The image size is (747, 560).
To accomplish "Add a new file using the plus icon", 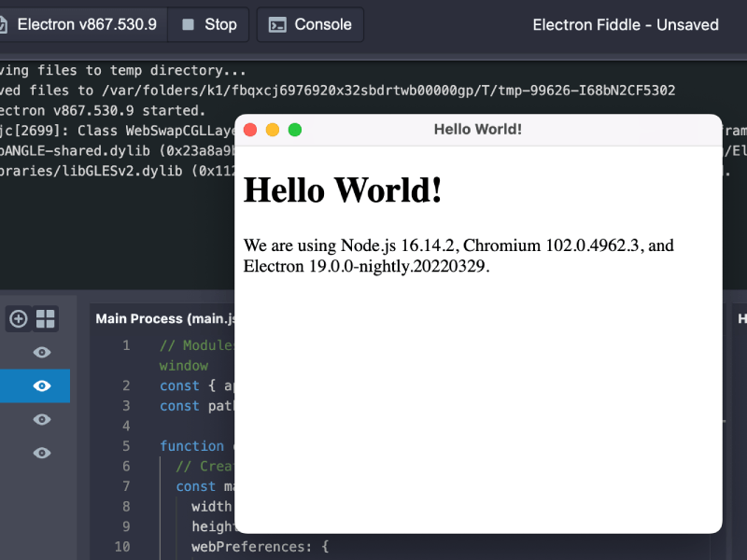I will [x=19, y=319].
